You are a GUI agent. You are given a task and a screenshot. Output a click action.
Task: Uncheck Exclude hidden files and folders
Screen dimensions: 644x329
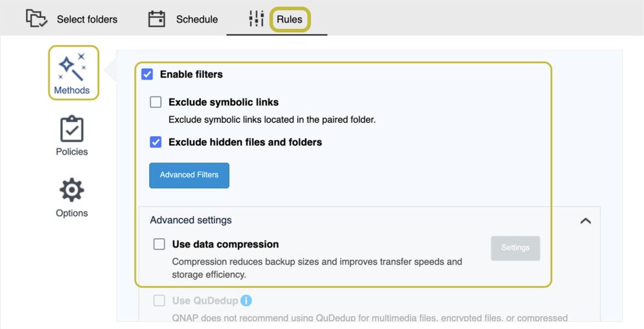click(156, 143)
